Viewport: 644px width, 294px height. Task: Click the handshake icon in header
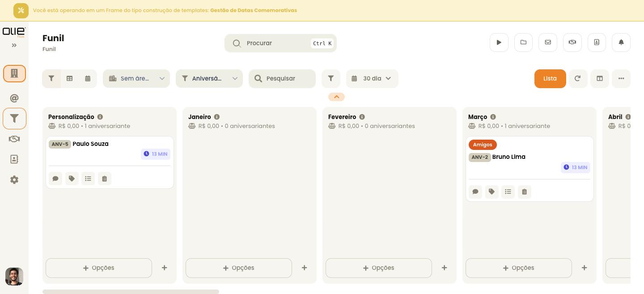[572, 43]
